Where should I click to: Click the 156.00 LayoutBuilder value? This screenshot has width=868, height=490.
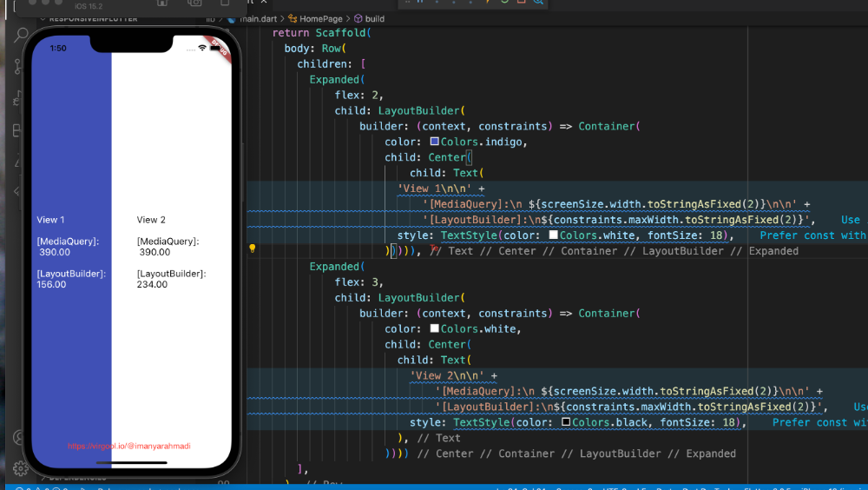(51, 284)
